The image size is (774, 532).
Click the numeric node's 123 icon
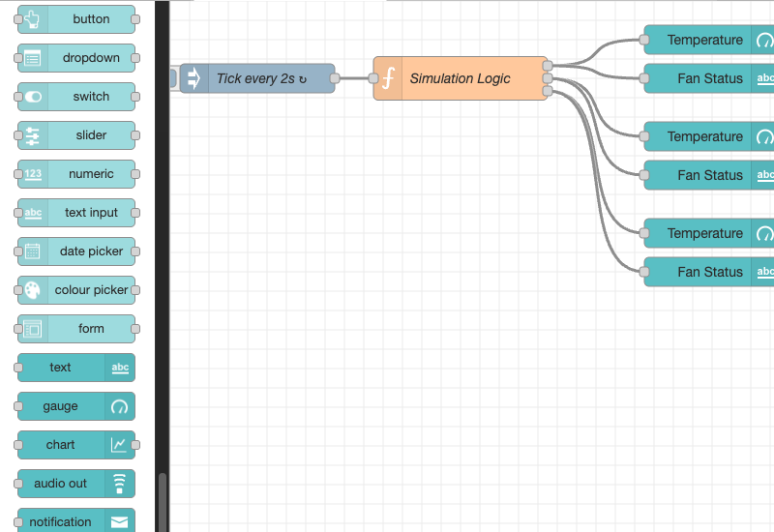(33, 174)
